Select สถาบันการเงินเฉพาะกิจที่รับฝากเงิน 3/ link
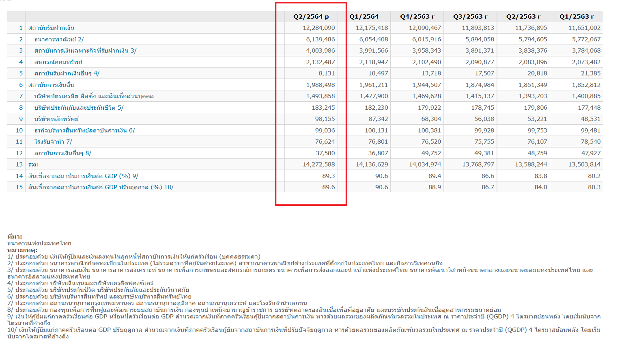This screenshot has height=364, width=620. click(85, 51)
